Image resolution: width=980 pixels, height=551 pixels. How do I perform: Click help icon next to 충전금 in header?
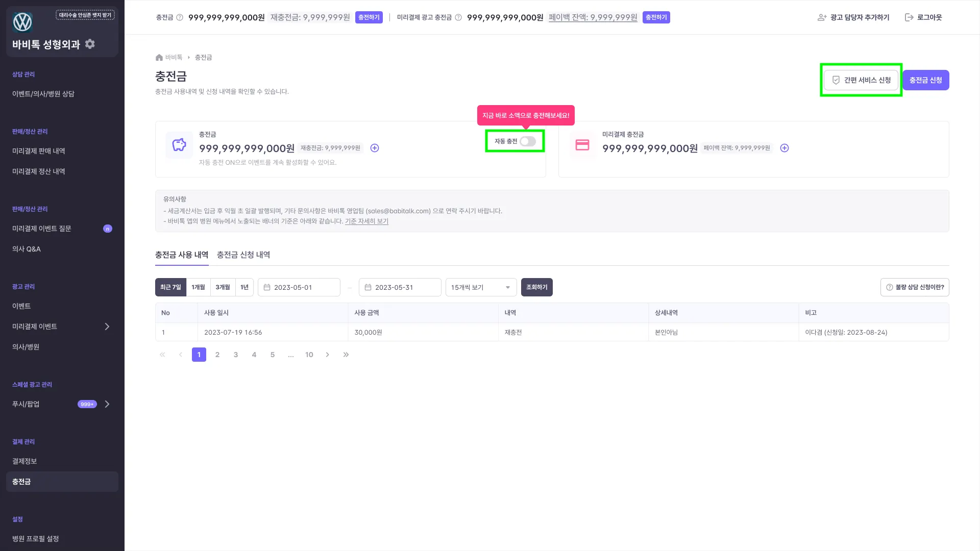[x=180, y=17]
